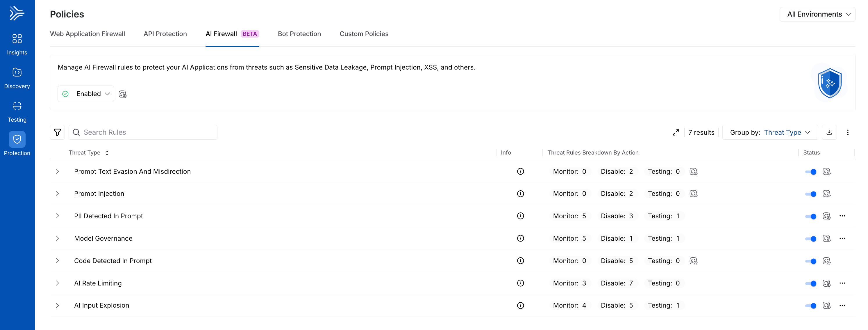Viewport: 868px width, 330px height.
Task: View info for Model Governance
Action: (520, 239)
